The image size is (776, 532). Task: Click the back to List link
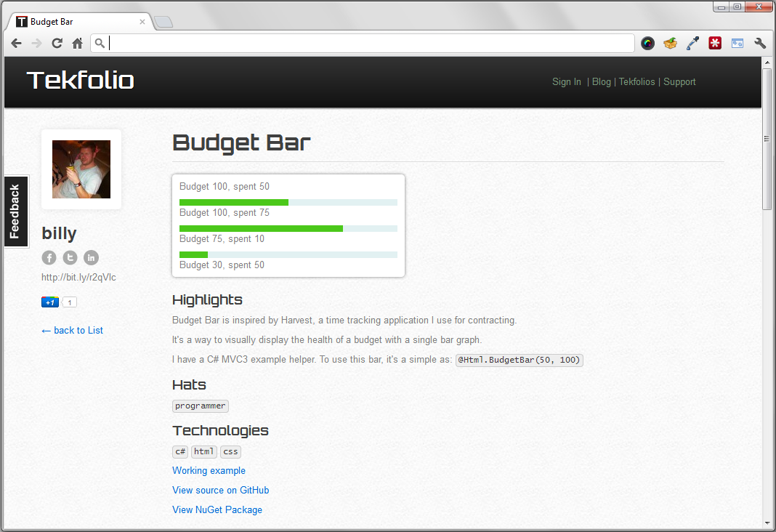pos(72,330)
